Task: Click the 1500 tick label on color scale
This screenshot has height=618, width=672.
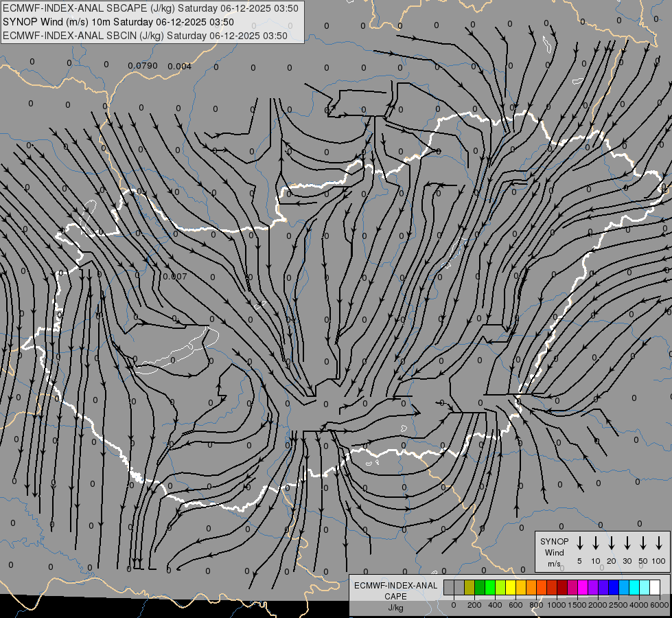Action: coord(577,605)
